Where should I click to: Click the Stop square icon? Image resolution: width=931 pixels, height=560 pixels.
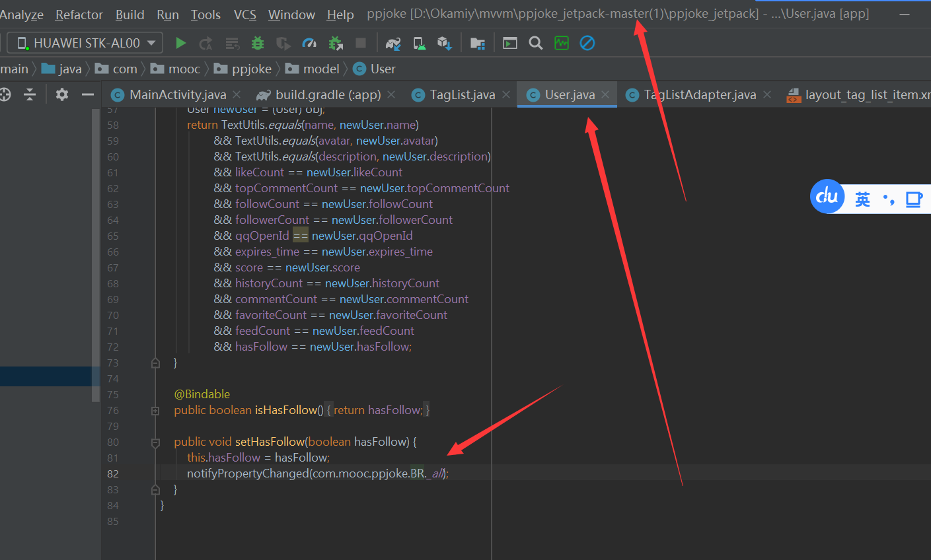point(361,43)
